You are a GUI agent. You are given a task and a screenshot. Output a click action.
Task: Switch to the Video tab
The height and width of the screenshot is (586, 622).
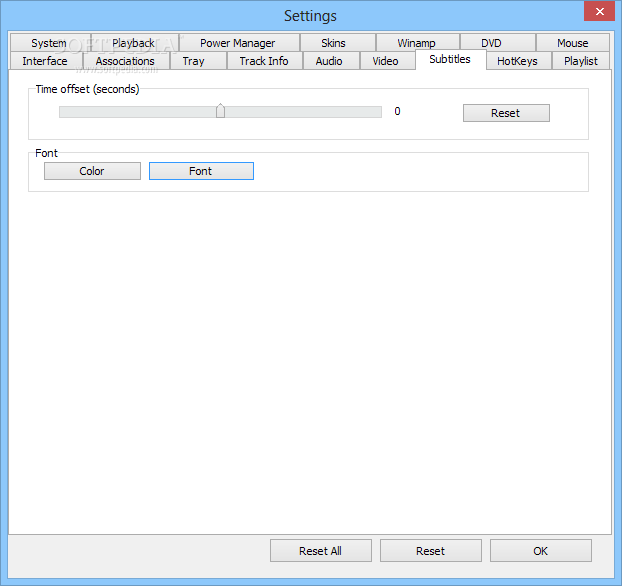[386, 61]
